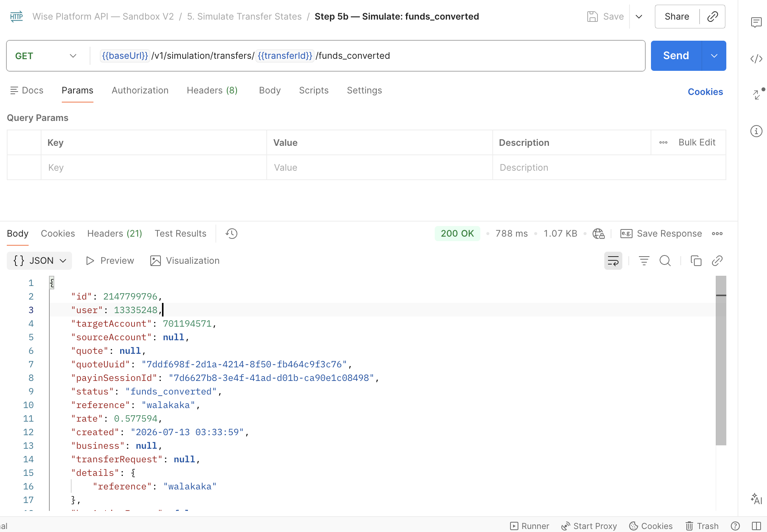The height and width of the screenshot is (532, 767).
Task: Open the Settings tab
Action: pos(364,90)
